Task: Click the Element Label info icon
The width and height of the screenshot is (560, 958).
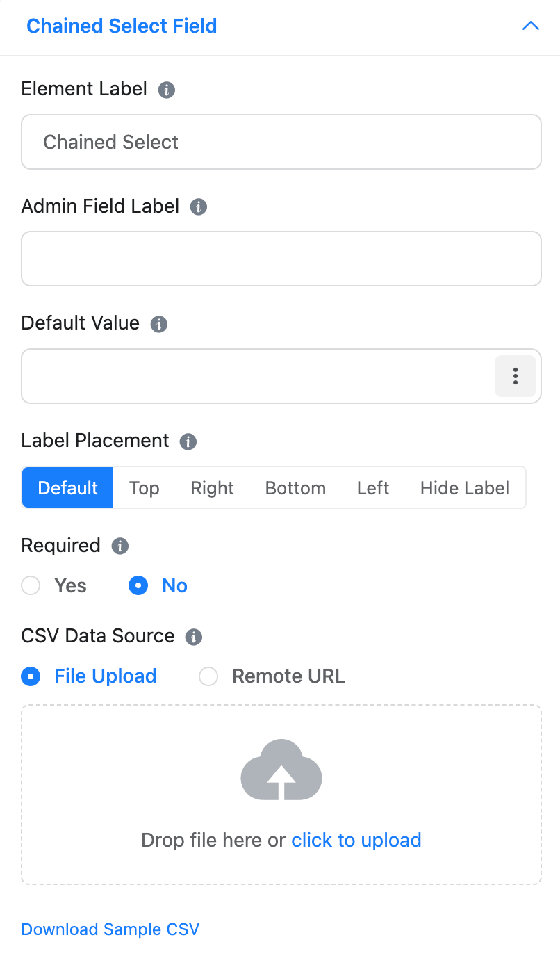Action: click(166, 90)
